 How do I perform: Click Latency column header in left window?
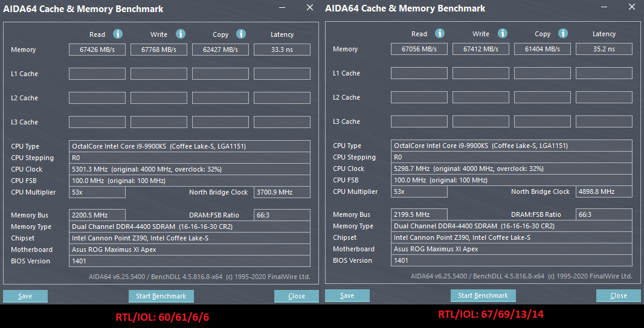(x=282, y=34)
